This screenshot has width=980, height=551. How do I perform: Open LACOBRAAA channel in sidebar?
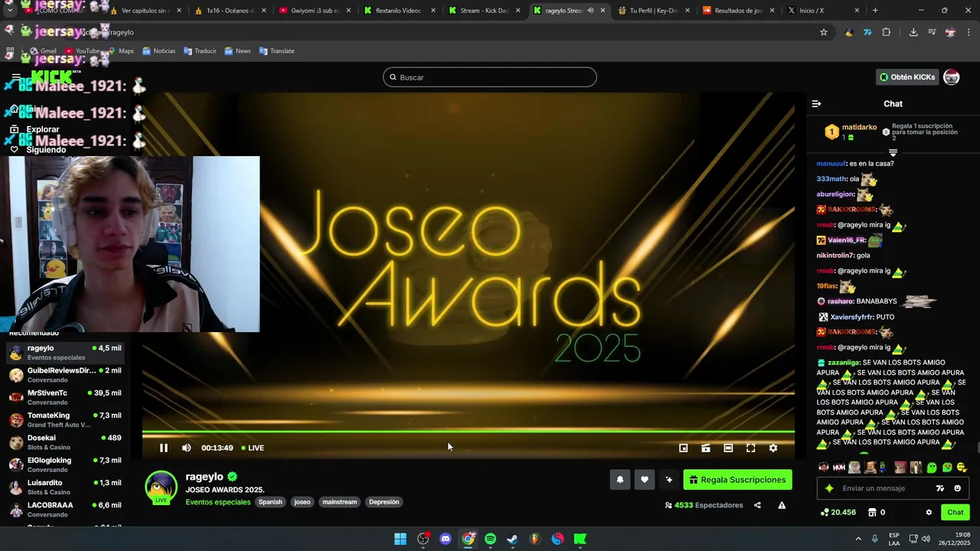coord(65,510)
